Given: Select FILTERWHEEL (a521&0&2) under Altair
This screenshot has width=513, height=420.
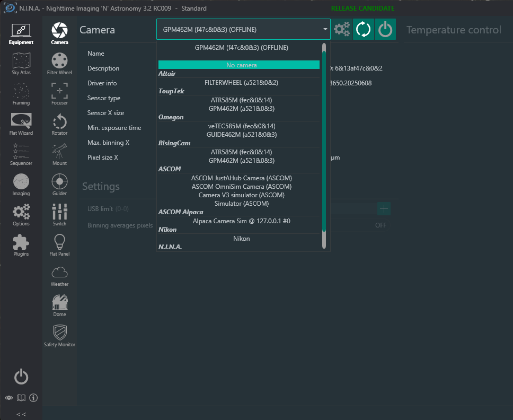Looking at the screenshot, I should click(242, 83).
